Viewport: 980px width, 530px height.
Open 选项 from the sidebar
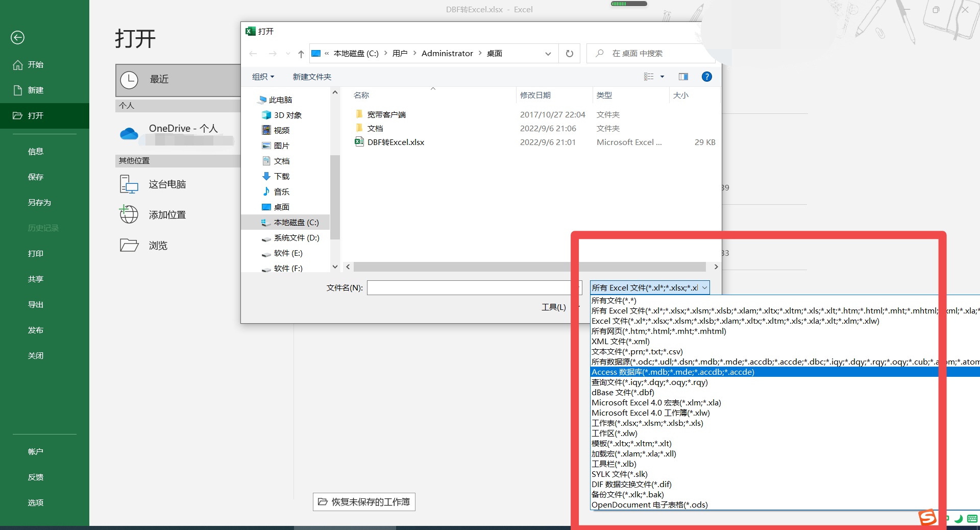(x=36, y=502)
